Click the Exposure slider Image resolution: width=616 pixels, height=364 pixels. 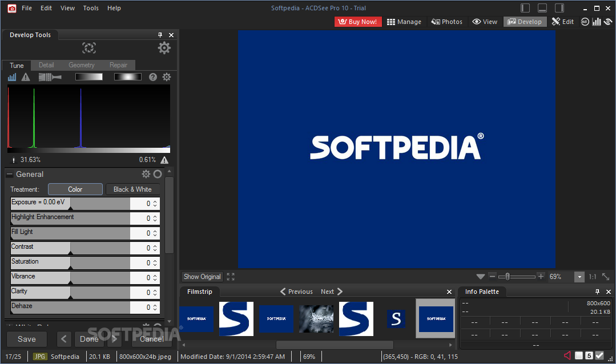70,204
